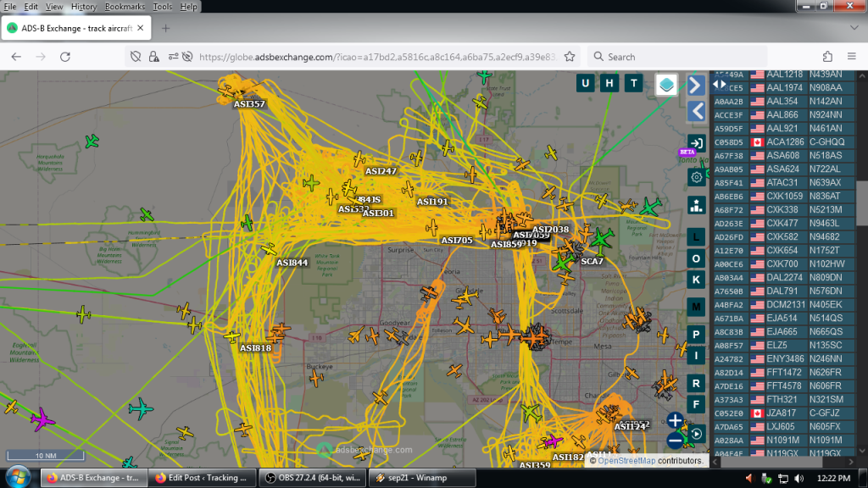
Task: Select row ATAC31 N639AX in list
Action: tap(783, 183)
